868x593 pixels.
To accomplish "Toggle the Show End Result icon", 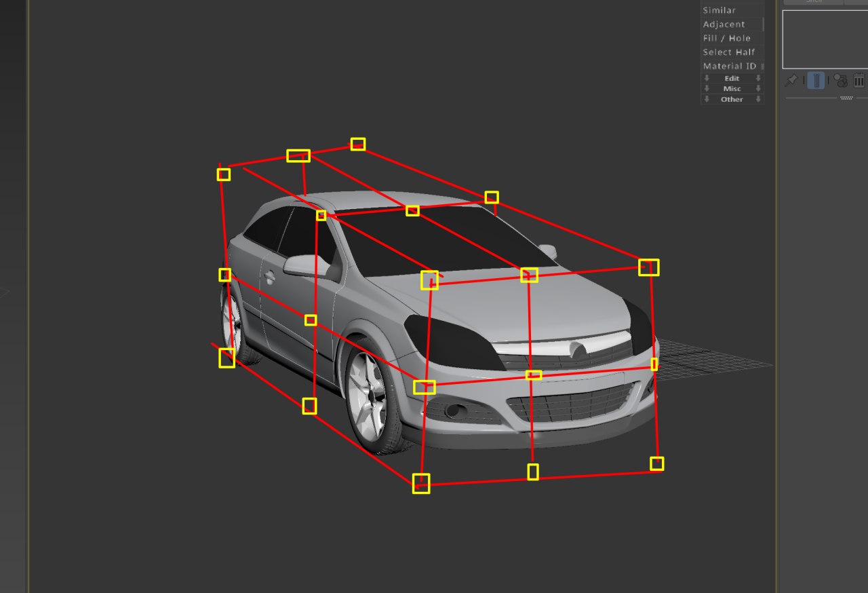I will click(x=816, y=81).
